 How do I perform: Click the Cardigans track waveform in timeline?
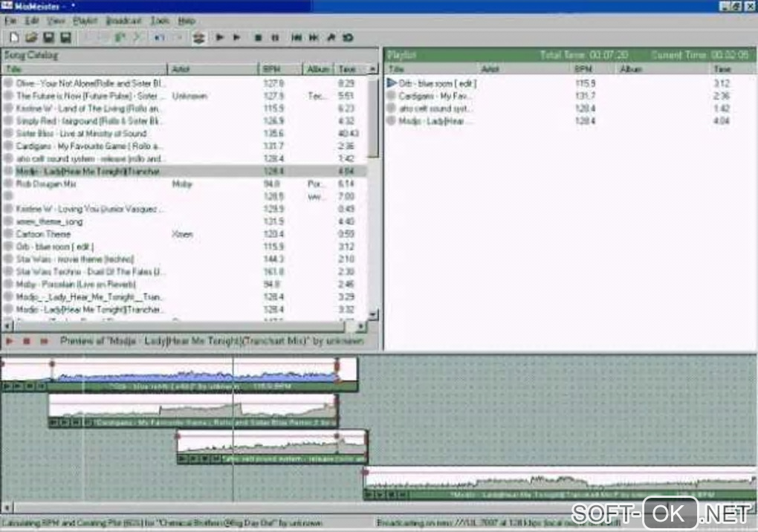coord(193,406)
